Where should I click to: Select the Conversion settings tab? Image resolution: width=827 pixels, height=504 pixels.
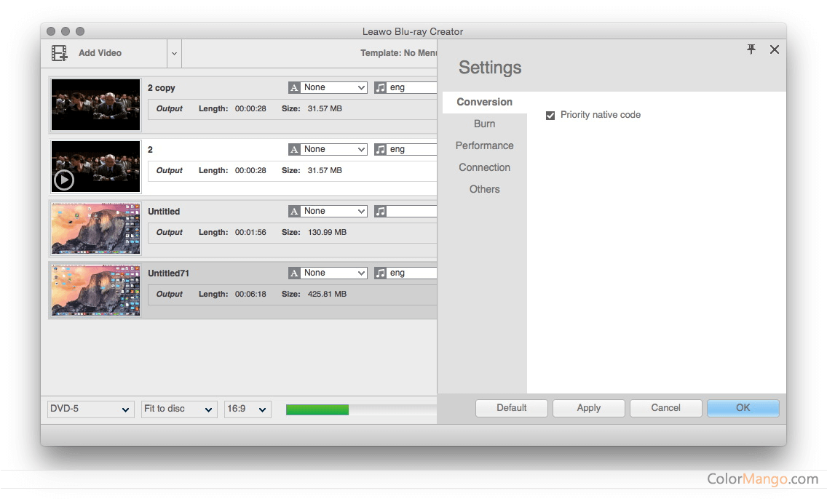484,102
